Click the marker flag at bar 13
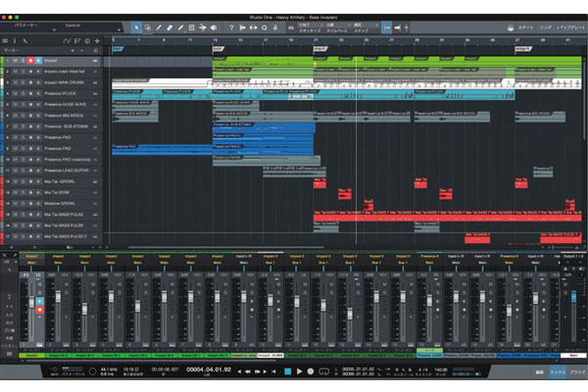The width and height of the screenshot is (588, 392). coord(218,49)
